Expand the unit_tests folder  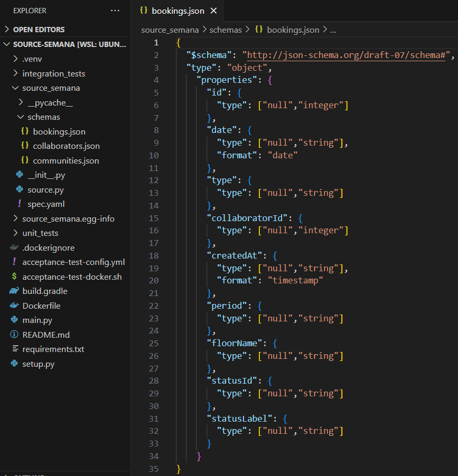[15, 233]
